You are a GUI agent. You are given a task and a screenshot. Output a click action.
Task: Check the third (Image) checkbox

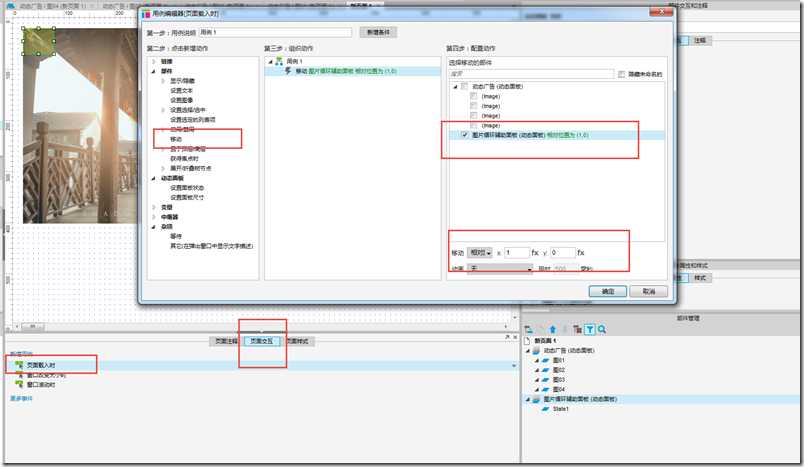[x=474, y=116]
